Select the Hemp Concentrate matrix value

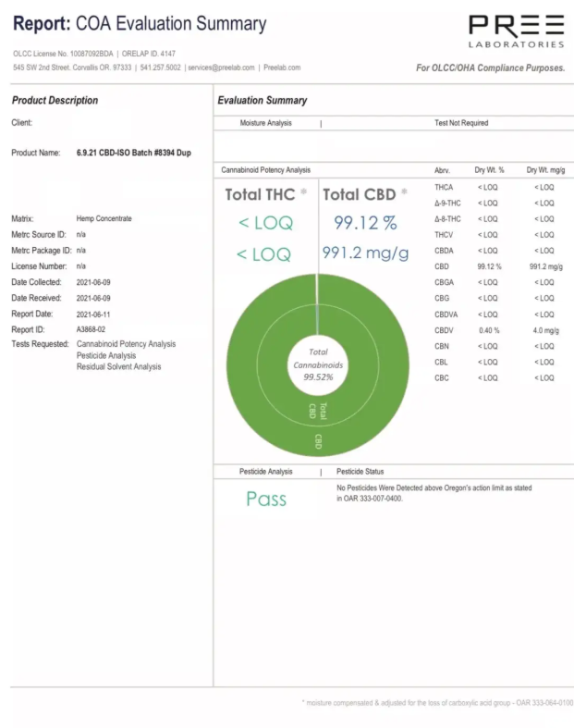104,219
